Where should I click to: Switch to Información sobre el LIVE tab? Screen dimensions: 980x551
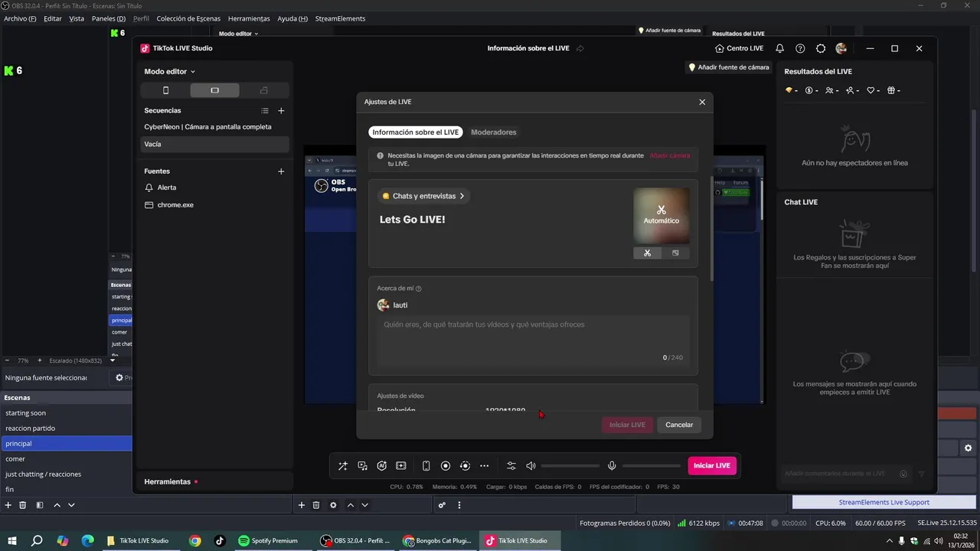point(416,132)
